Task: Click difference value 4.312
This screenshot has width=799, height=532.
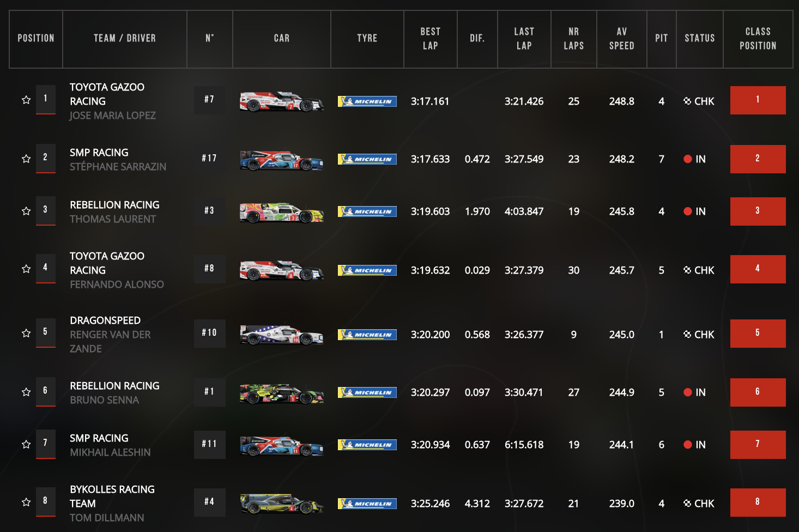Action: pos(477,504)
